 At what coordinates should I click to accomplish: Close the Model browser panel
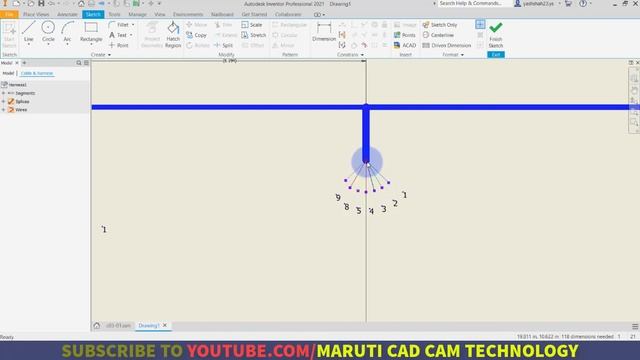pos(17,63)
